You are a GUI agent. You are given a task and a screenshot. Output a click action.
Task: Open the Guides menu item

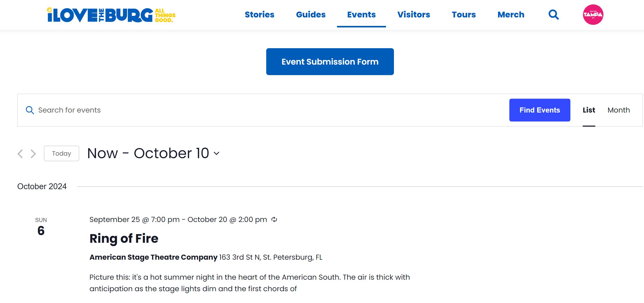click(311, 15)
